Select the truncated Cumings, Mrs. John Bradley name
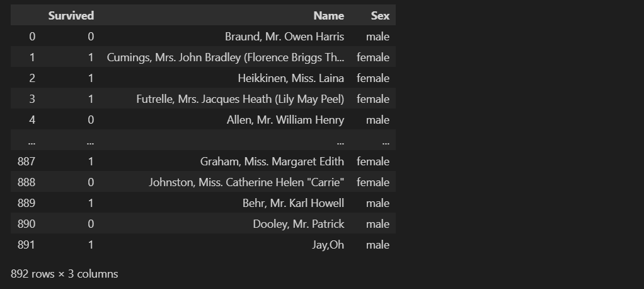The width and height of the screenshot is (644, 289). [226, 57]
